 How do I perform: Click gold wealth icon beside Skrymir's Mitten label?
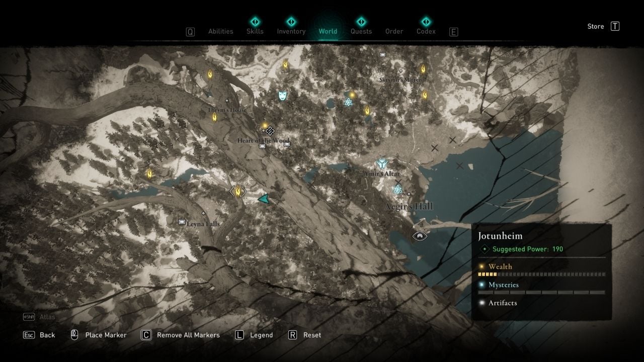(423, 69)
